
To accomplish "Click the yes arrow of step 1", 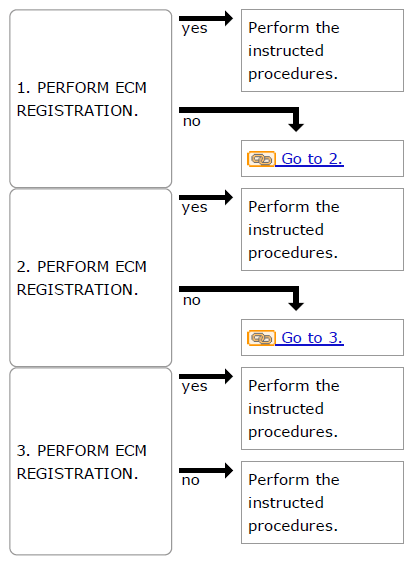I will pos(206,18).
